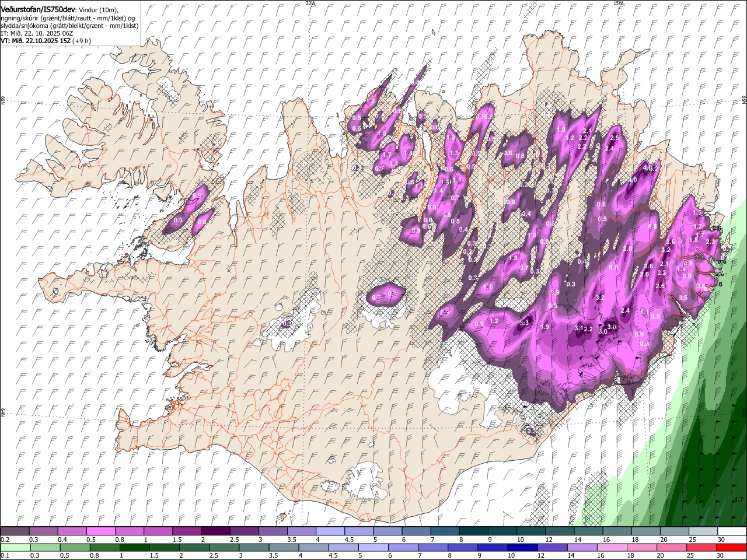The height and width of the screenshot is (560, 747).
Task: Click the 25 label under the upper legend row
Action: point(692,540)
